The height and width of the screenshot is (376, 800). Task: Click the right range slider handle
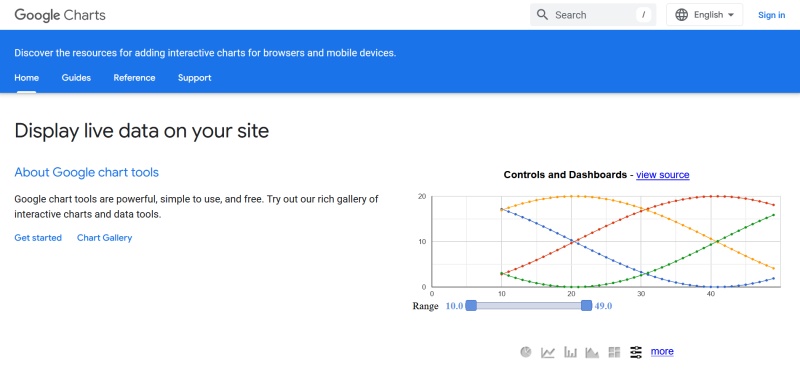(x=586, y=306)
